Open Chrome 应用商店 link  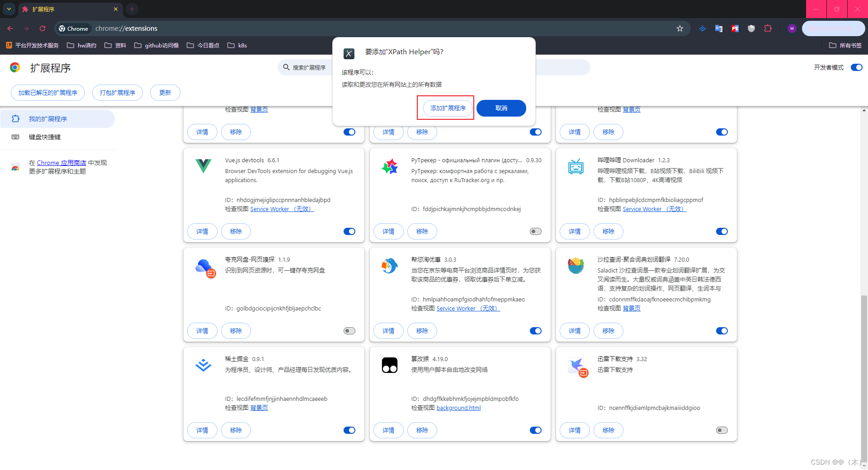pyautogui.click(x=61, y=163)
